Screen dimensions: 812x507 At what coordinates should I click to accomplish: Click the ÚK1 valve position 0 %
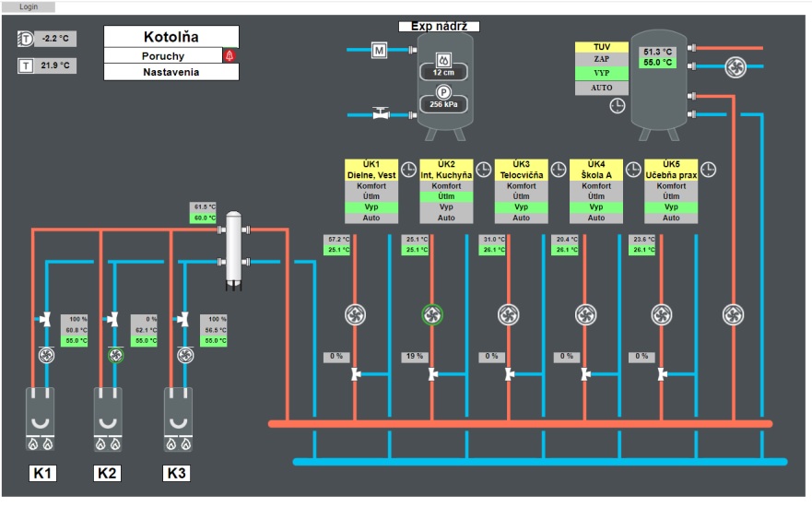[336, 357]
